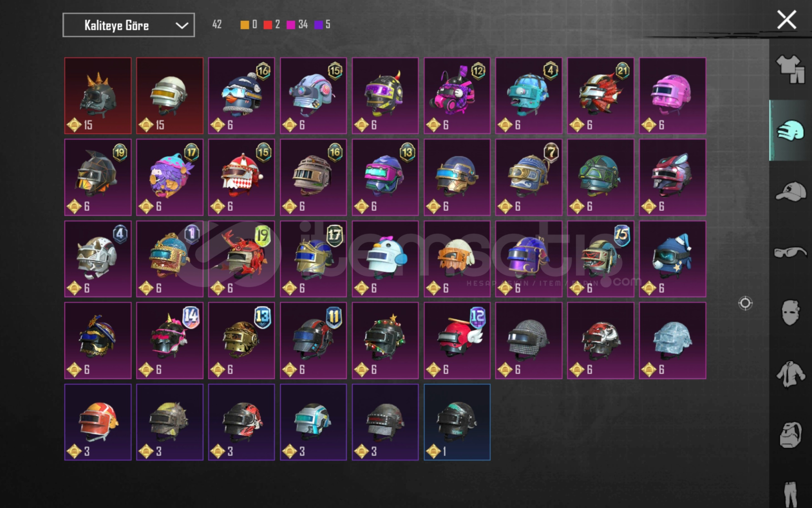Expand the Kaliteye Göre sort dropdown
Viewport: 812px width, 508px height.
click(x=129, y=25)
